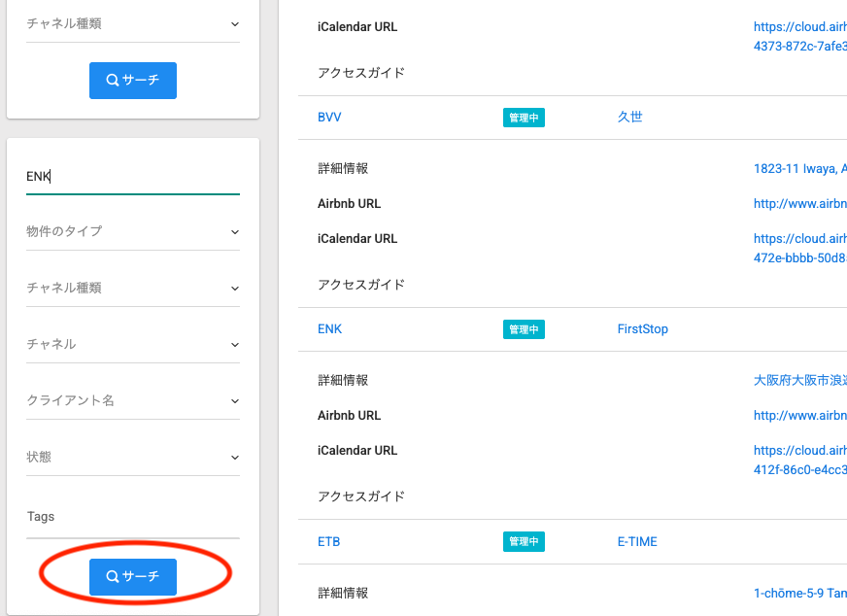Click the サーチ button below the Tags field
The width and height of the screenshot is (847, 616).
(133, 576)
